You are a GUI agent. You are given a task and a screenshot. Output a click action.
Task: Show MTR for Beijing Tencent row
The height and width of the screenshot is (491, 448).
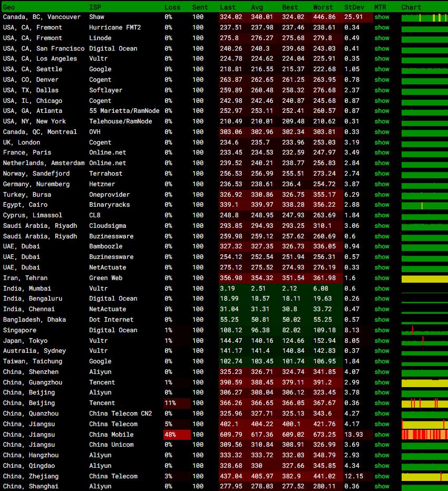click(x=382, y=403)
